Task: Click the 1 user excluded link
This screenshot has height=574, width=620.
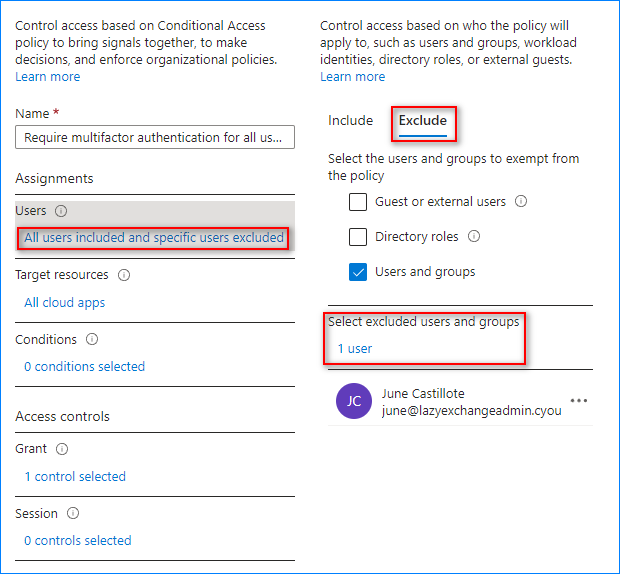Action: [x=355, y=349]
